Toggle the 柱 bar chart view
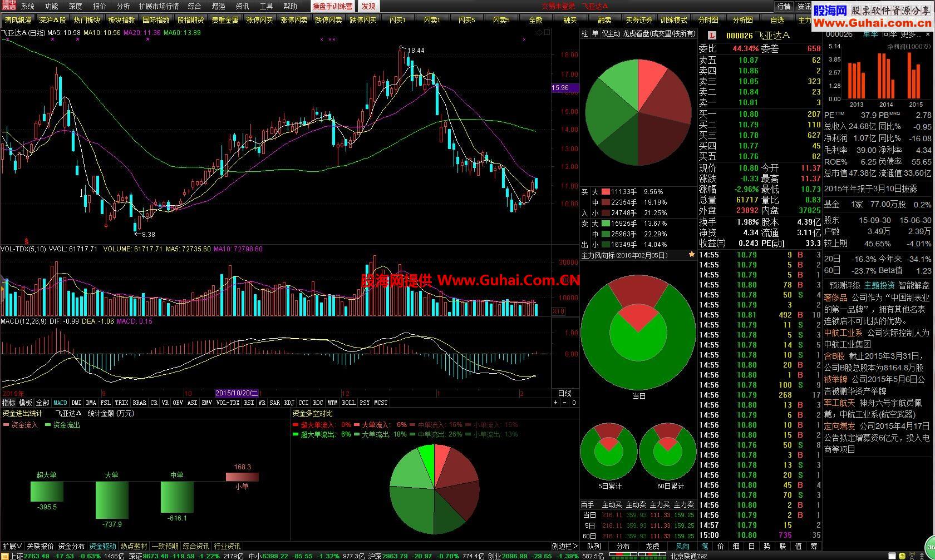Screen dimensions: 935x560 tap(584, 33)
